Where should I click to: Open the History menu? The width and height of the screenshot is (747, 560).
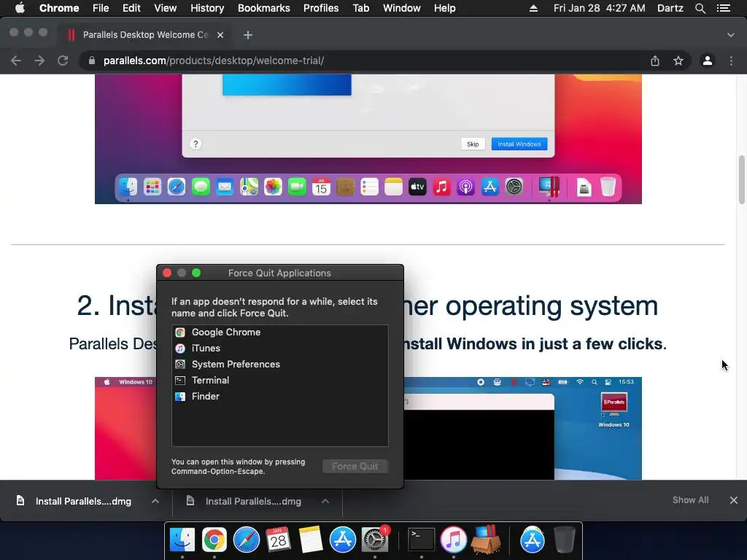coord(207,8)
